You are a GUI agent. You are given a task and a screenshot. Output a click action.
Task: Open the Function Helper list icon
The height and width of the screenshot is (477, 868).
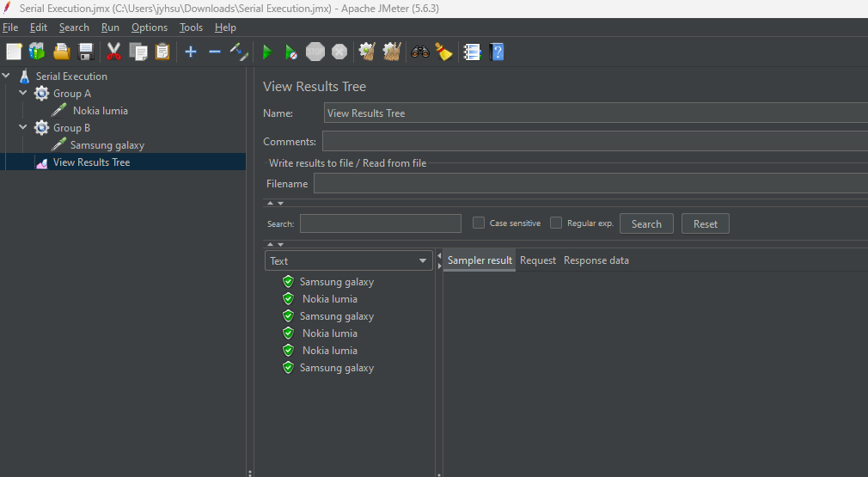(472, 52)
